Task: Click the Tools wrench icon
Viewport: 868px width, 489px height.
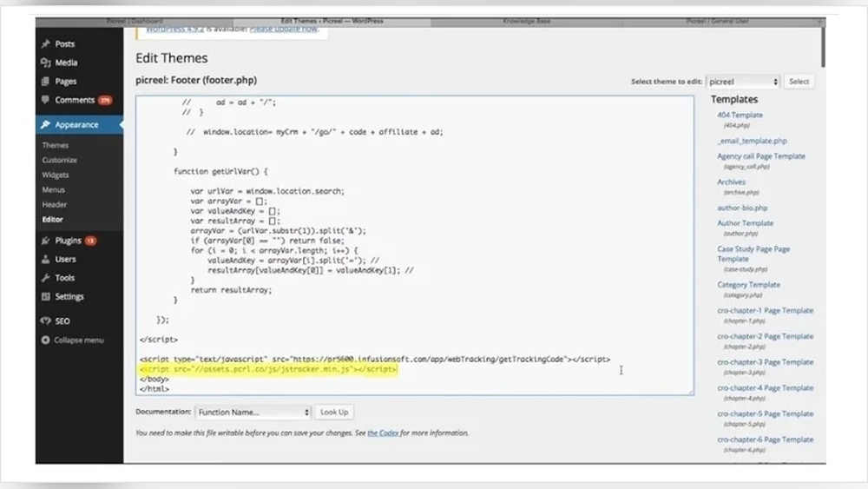Action: pyautogui.click(x=45, y=278)
